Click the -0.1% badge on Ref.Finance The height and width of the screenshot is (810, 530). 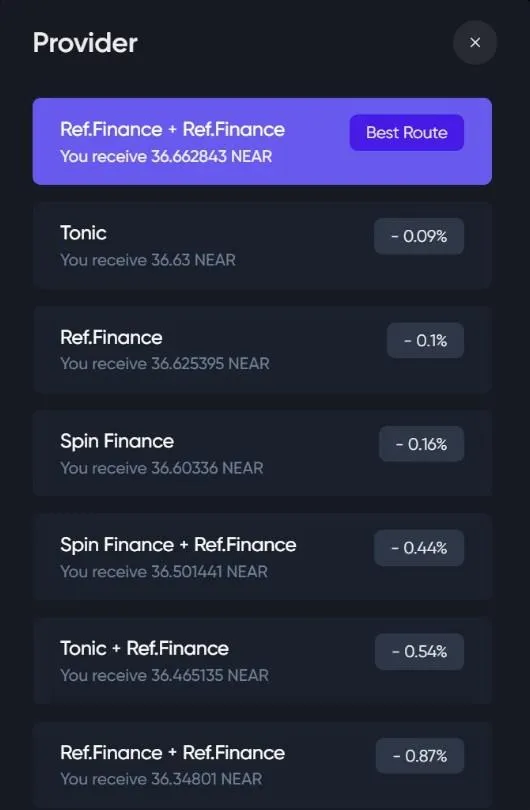point(425,340)
